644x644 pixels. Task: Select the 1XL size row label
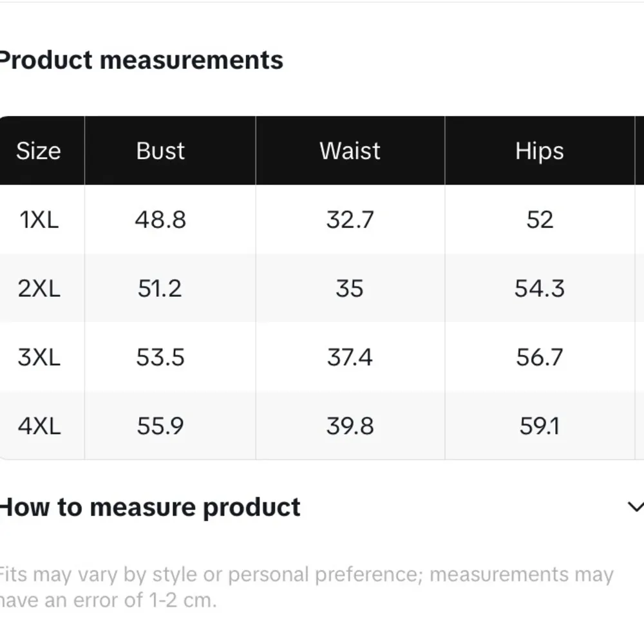click(x=39, y=220)
